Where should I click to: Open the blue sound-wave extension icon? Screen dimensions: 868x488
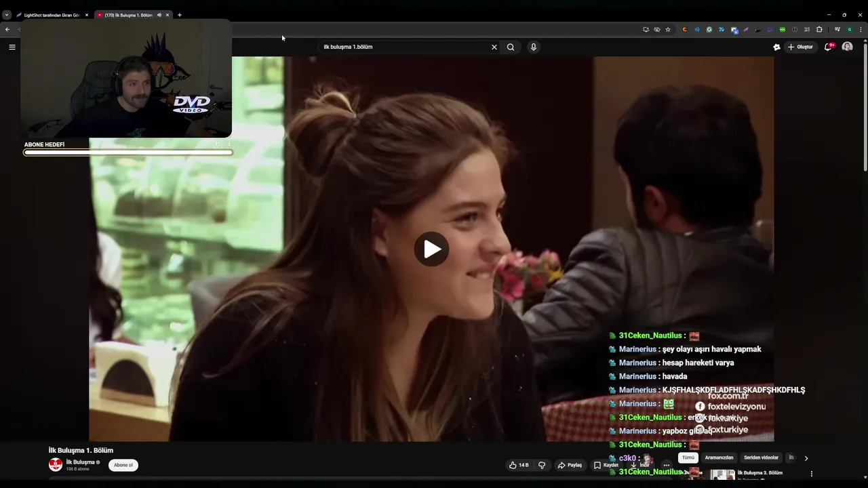pyautogui.click(x=697, y=29)
